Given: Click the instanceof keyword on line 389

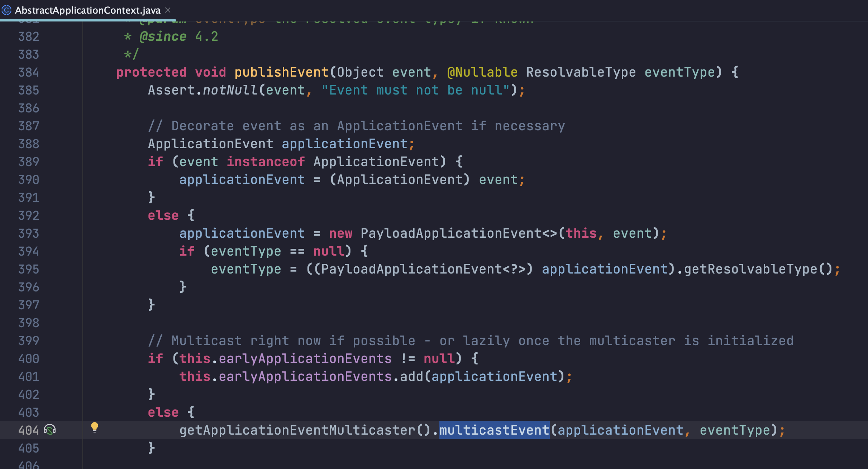Looking at the screenshot, I should 266,161.
